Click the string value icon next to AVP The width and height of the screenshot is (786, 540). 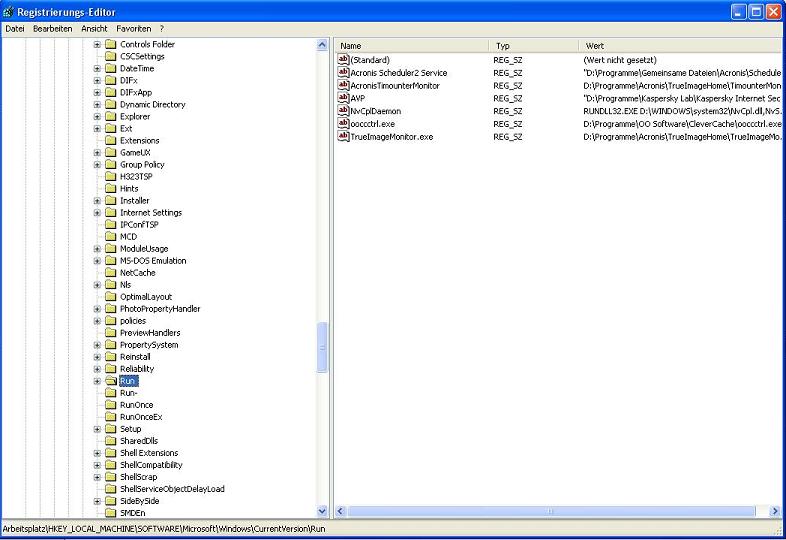tap(343, 98)
